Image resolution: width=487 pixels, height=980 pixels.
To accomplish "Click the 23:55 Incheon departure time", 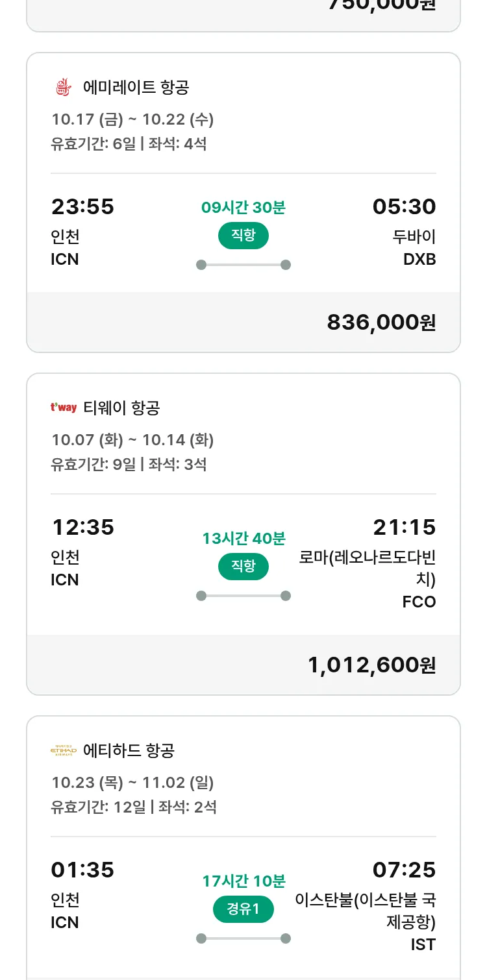I will [82, 207].
